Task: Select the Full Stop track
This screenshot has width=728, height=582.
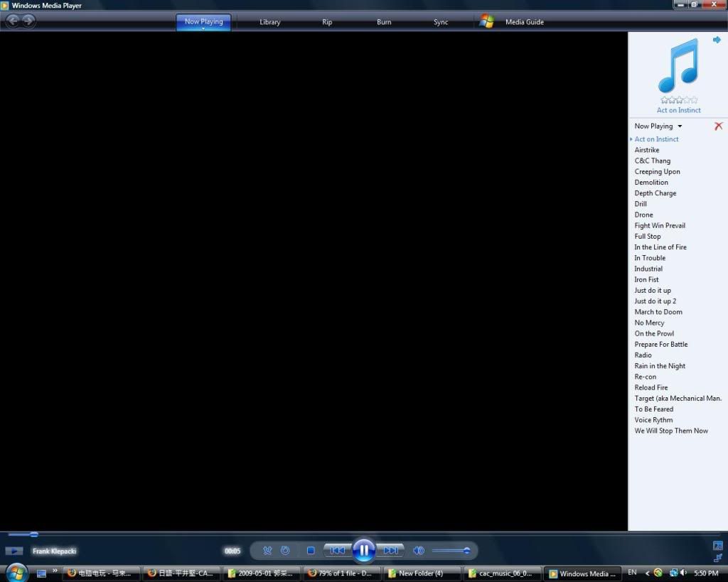Action: pyautogui.click(x=647, y=236)
